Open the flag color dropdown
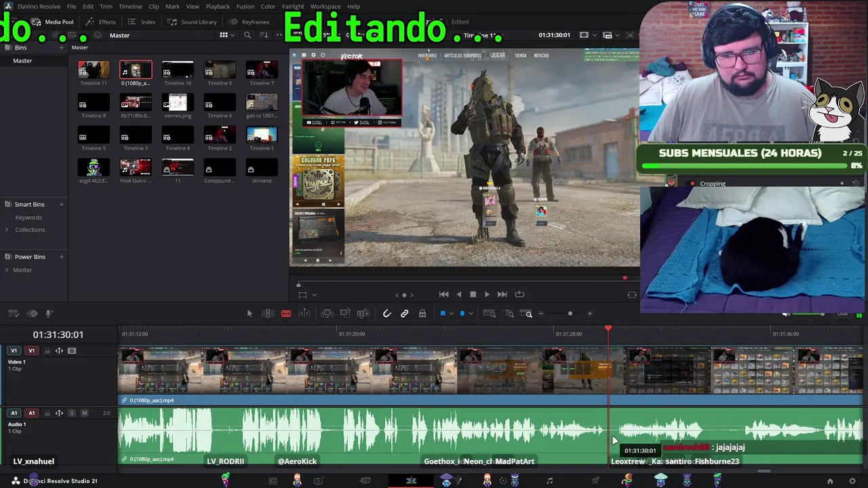 451,314
